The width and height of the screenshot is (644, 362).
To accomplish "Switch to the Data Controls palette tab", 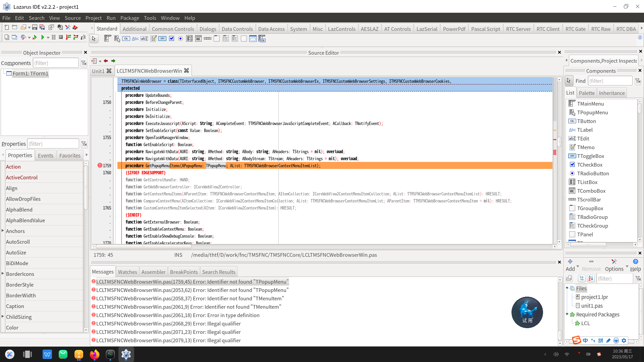I will pos(237,29).
